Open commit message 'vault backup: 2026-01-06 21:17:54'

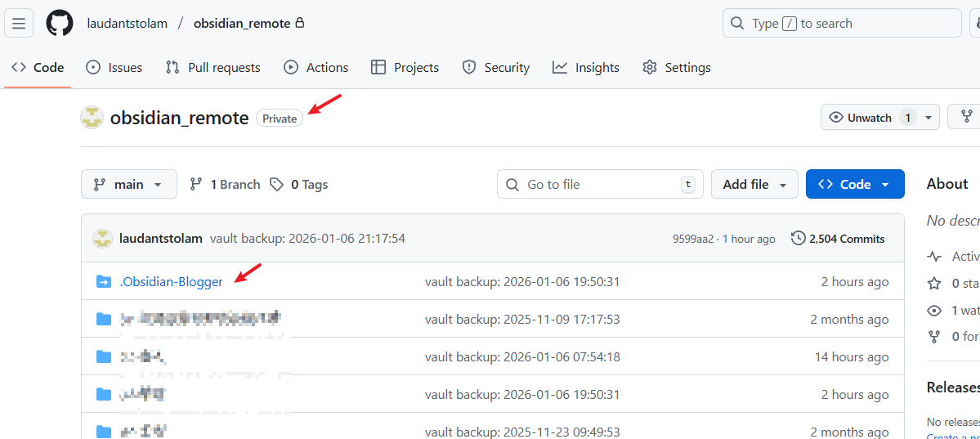coord(308,239)
